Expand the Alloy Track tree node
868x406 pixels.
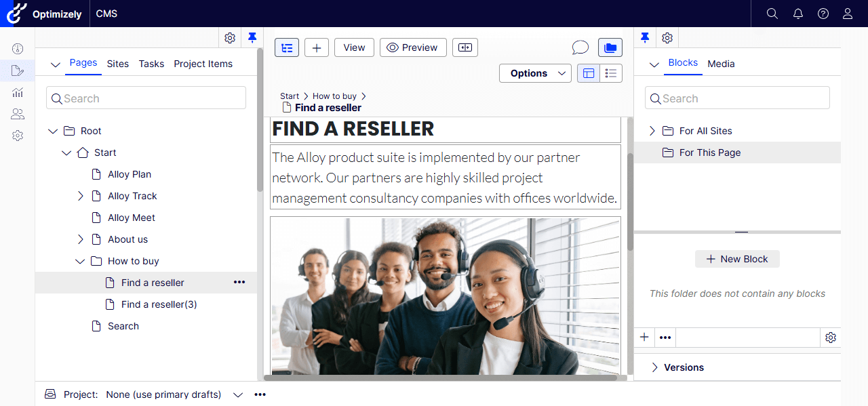coord(81,196)
